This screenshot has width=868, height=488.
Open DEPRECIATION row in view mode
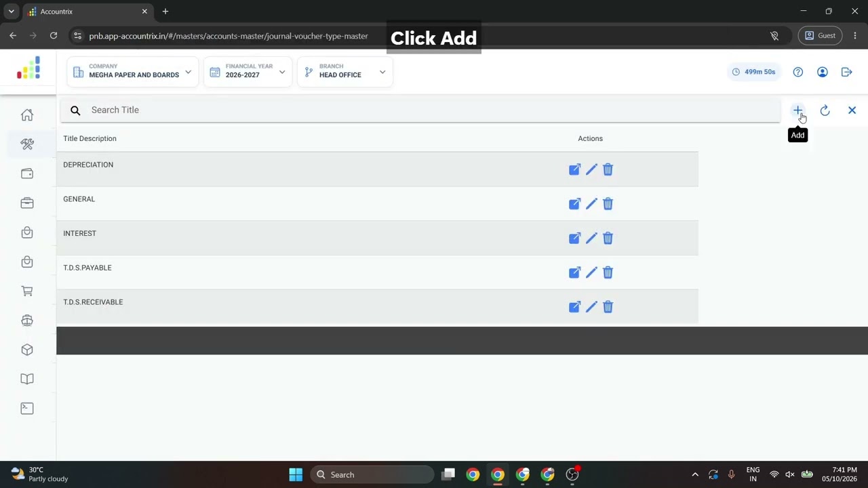[574, 169]
